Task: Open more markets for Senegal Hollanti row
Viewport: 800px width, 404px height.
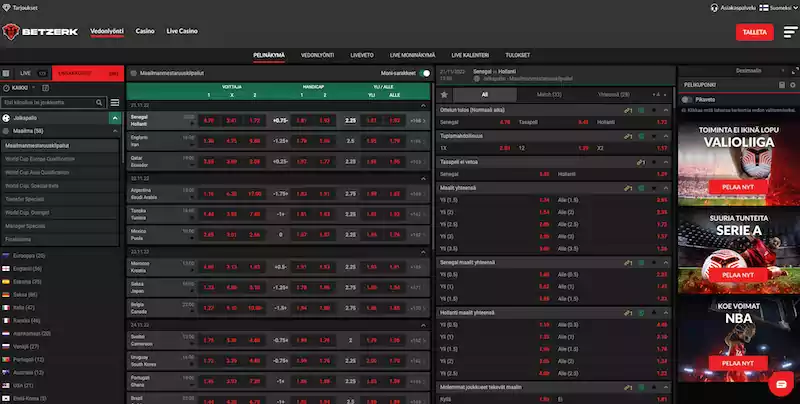Action: (x=418, y=121)
